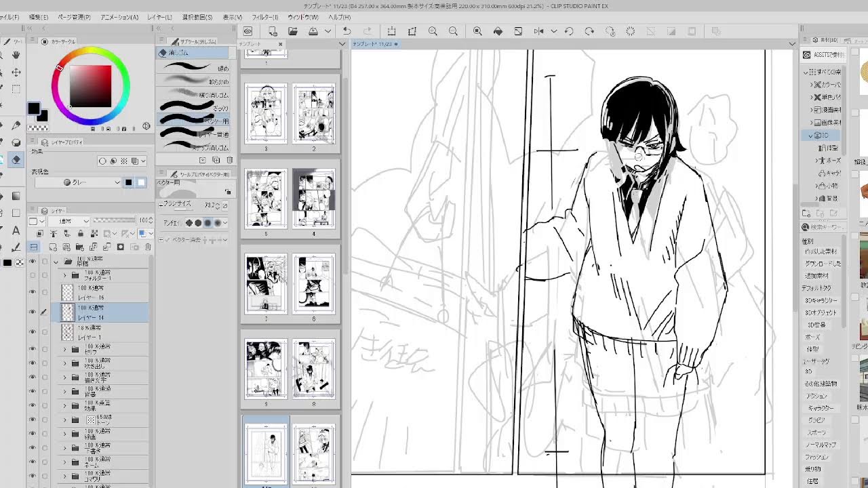Open CLIP STUDIO icon in the command bar
This screenshot has height=488, width=868.
248,31
